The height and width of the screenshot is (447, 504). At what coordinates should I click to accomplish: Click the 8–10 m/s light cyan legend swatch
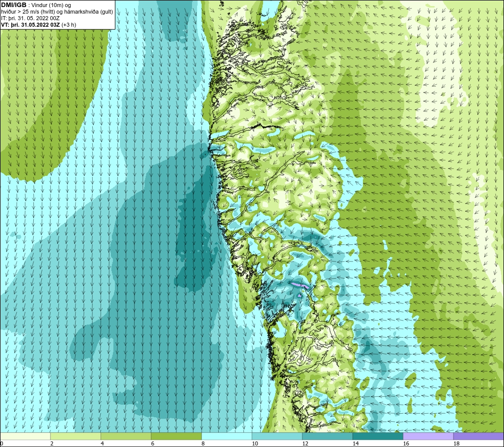pyautogui.click(x=227, y=436)
